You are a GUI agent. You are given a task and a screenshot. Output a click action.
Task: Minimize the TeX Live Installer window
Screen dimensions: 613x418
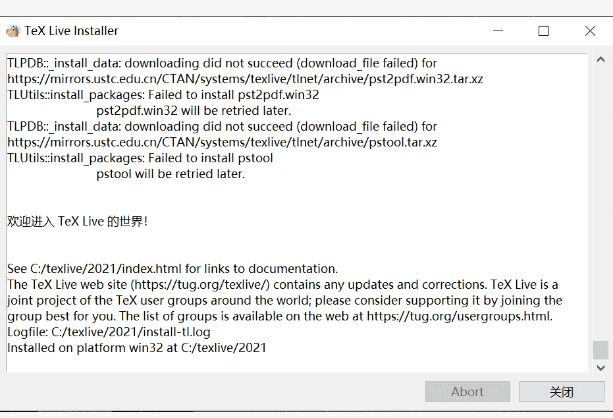(x=497, y=31)
